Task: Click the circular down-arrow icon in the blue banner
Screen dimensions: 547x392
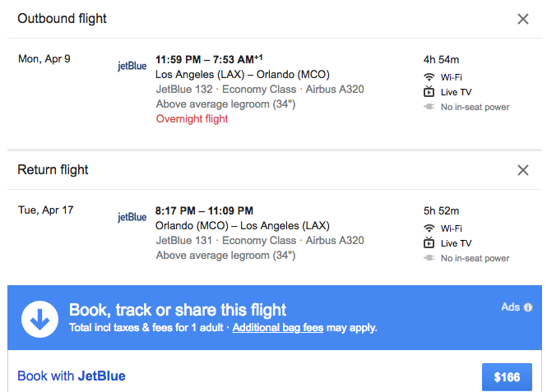Action: coord(39,318)
